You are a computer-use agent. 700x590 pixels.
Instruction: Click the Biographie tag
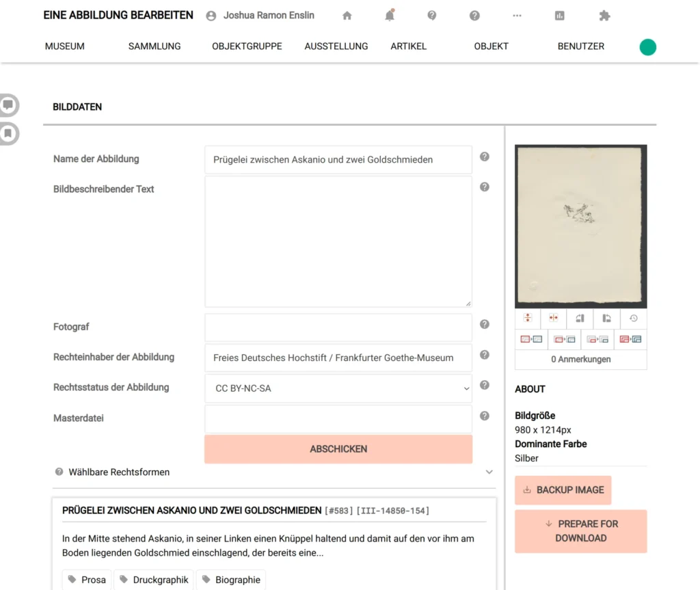[231, 580]
